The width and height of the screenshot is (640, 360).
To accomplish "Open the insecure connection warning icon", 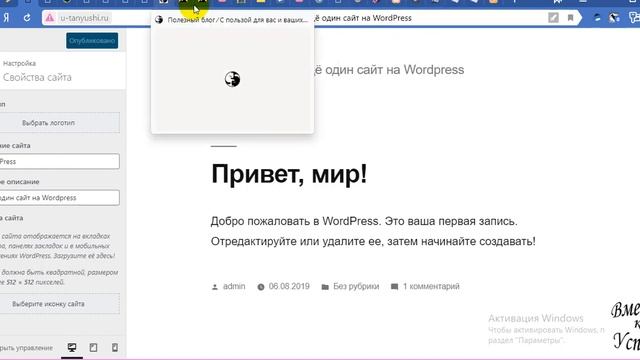I will (50, 18).
